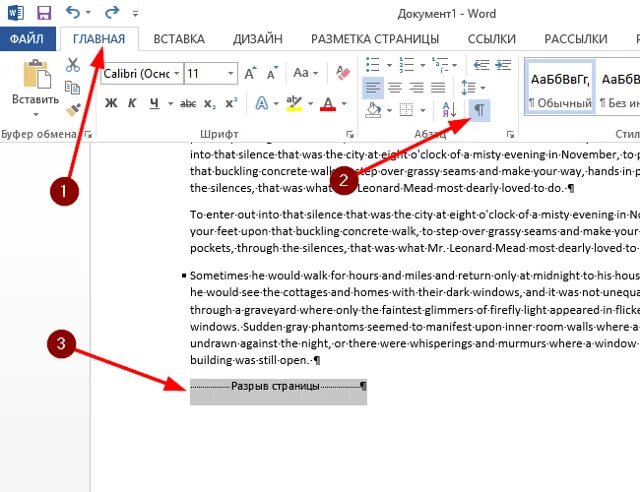Screen dimensions: 640x492
Task: Switch to the ВСТАВКА tab
Action: tap(179, 39)
